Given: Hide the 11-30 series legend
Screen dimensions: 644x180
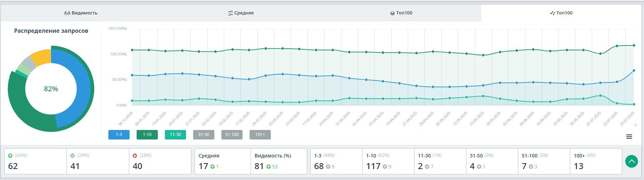Looking at the screenshot, I should point(175,135).
